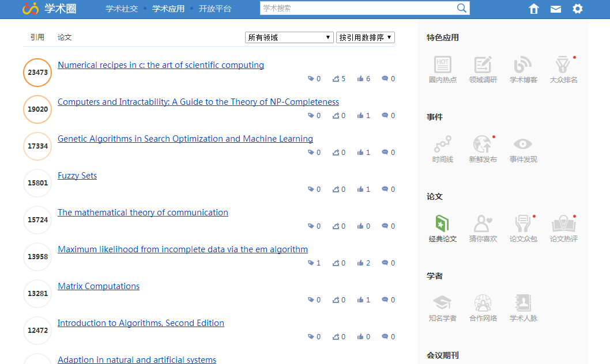Open 论文热评 icon
Viewport: 610px width, 364px height.
563,224
